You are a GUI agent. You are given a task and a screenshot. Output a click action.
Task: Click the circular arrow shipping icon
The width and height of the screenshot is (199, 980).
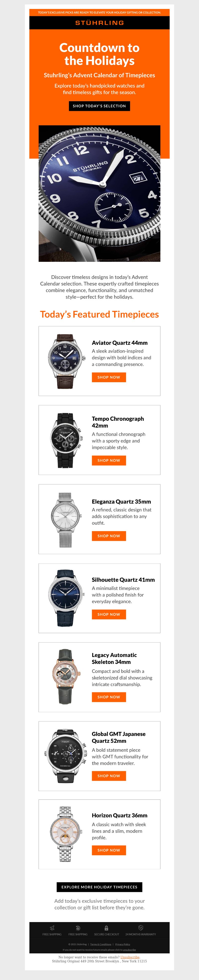click(78, 928)
